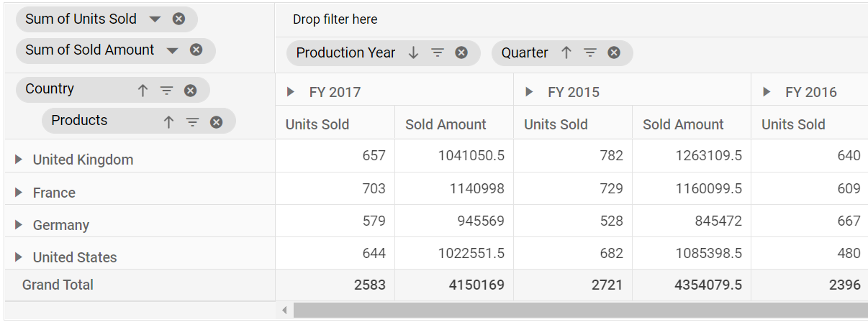Image resolution: width=868 pixels, height=322 pixels.
Task: Select cell value 480
Action: pyautogui.click(x=810, y=253)
